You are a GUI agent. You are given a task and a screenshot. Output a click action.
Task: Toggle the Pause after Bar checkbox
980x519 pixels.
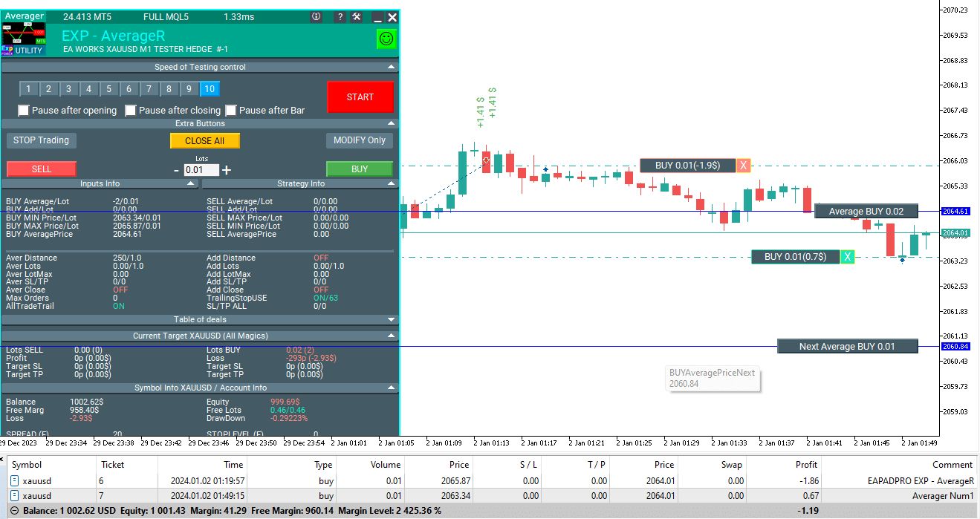pyautogui.click(x=231, y=111)
